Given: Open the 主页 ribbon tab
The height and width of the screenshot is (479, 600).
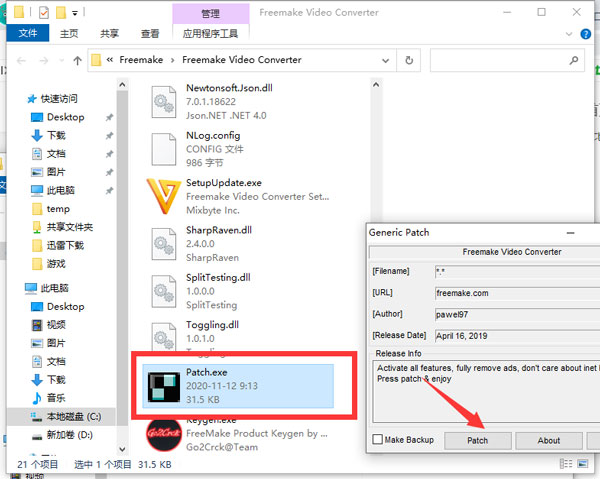Looking at the screenshot, I should tap(69, 34).
